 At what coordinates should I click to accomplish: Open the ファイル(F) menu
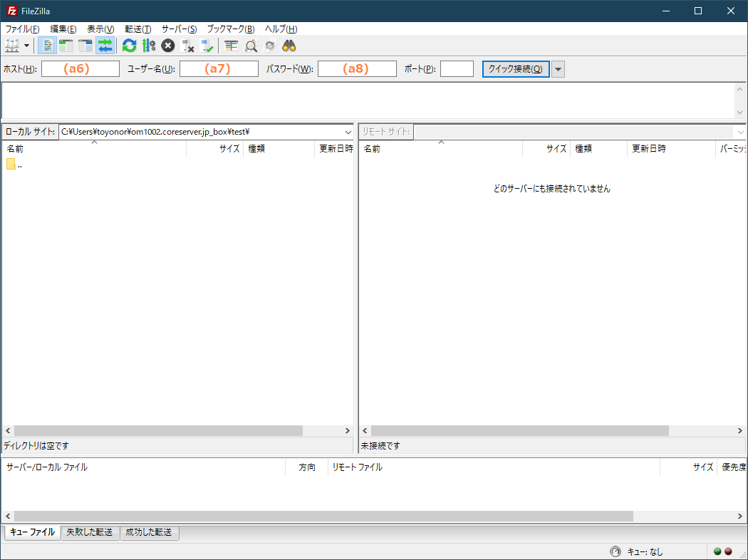(22, 29)
